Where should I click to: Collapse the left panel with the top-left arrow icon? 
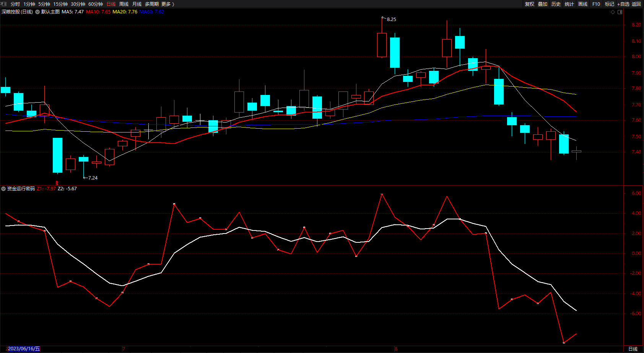coord(4,4)
